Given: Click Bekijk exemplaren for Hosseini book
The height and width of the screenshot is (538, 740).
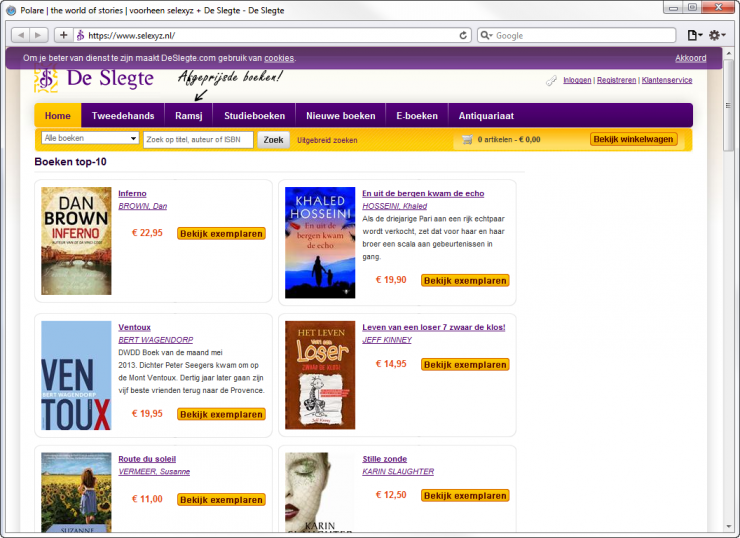Looking at the screenshot, I should coord(465,280).
